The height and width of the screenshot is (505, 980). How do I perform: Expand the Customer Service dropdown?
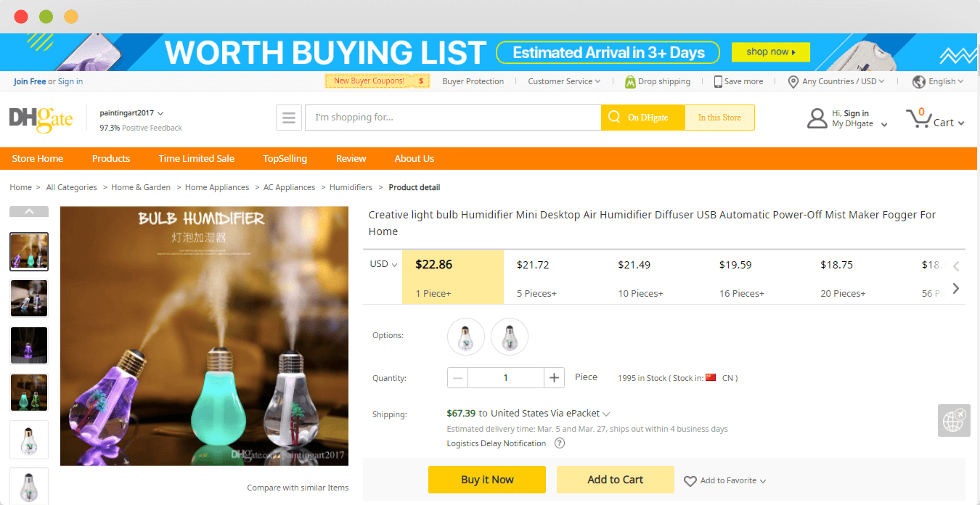tap(564, 81)
